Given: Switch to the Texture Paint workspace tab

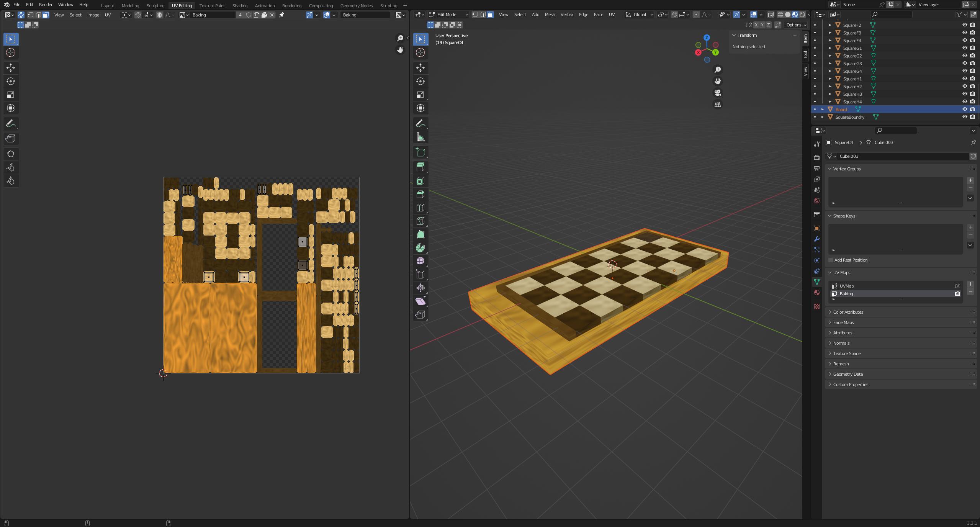Looking at the screenshot, I should [x=212, y=6].
